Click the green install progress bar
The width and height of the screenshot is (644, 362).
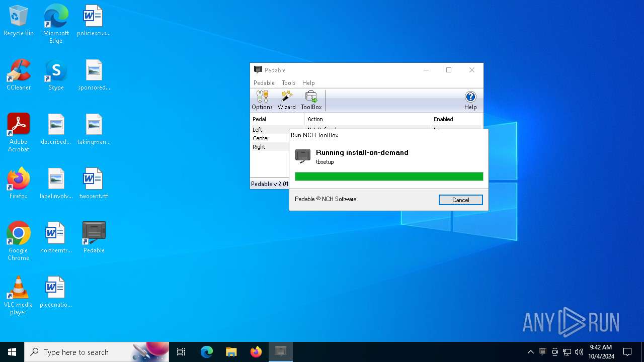tap(389, 176)
